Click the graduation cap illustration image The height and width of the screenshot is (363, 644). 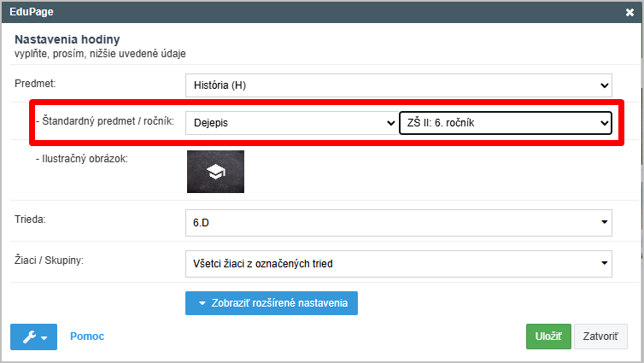coord(215,172)
